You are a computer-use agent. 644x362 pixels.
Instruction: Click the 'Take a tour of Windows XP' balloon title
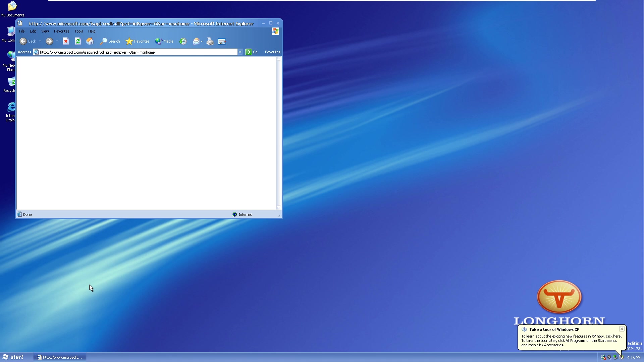pos(554,329)
